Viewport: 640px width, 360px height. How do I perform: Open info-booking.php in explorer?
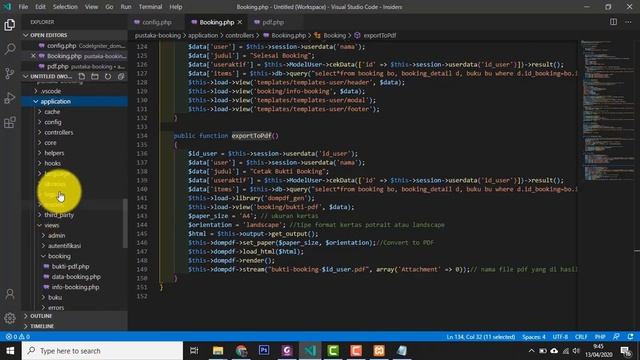click(x=75, y=287)
